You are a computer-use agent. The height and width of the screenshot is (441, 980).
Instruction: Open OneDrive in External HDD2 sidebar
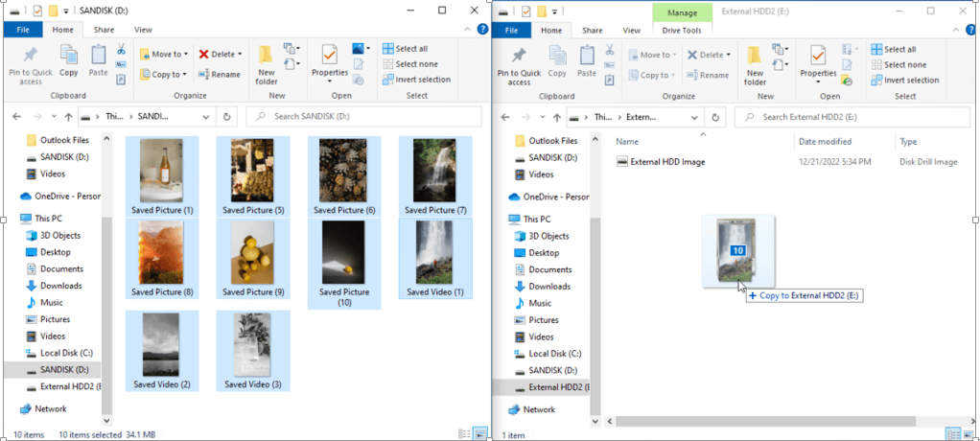(548, 197)
